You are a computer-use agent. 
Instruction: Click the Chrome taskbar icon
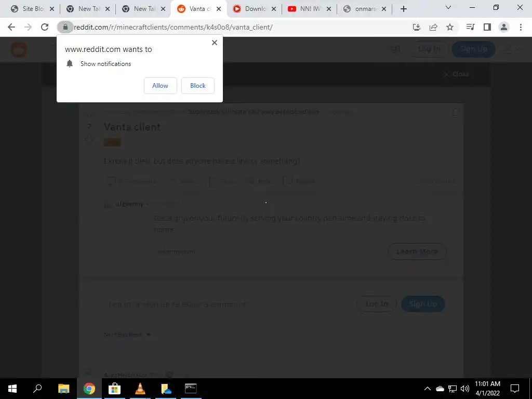pyautogui.click(x=89, y=389)
